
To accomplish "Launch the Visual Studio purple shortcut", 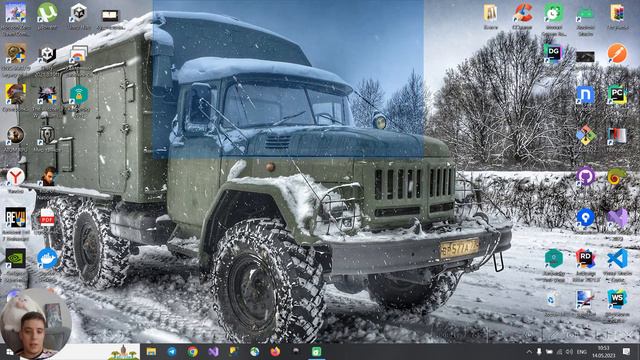I will [617, 218].
